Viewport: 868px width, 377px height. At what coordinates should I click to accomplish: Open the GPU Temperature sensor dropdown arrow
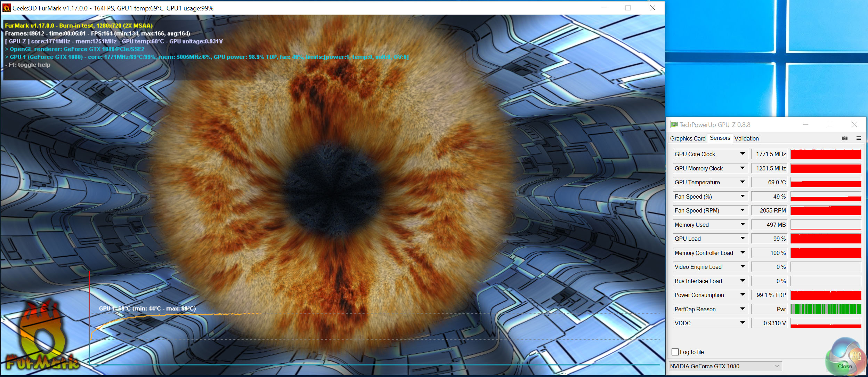click(743, 182)
